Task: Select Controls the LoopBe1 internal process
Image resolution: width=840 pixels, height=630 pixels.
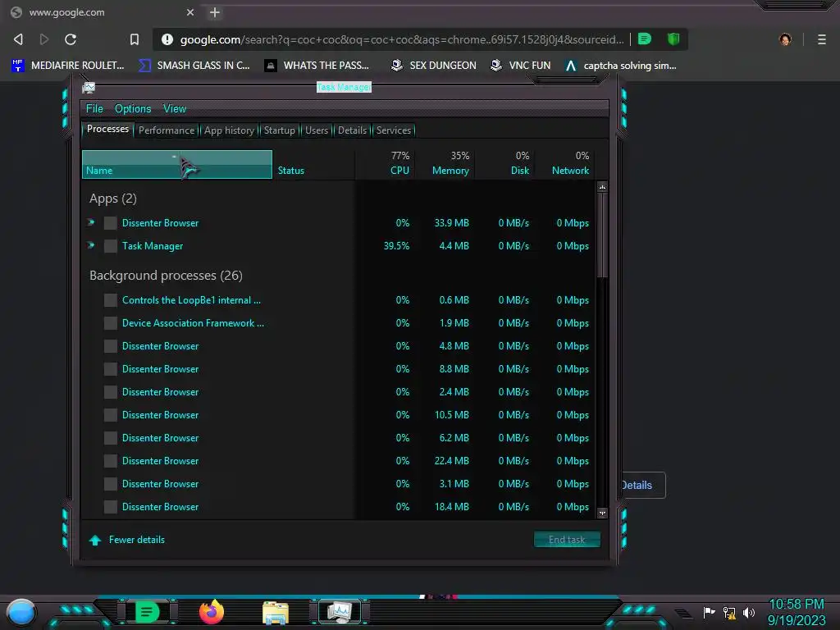Action: pyautogui.click(x=191, y=300)
